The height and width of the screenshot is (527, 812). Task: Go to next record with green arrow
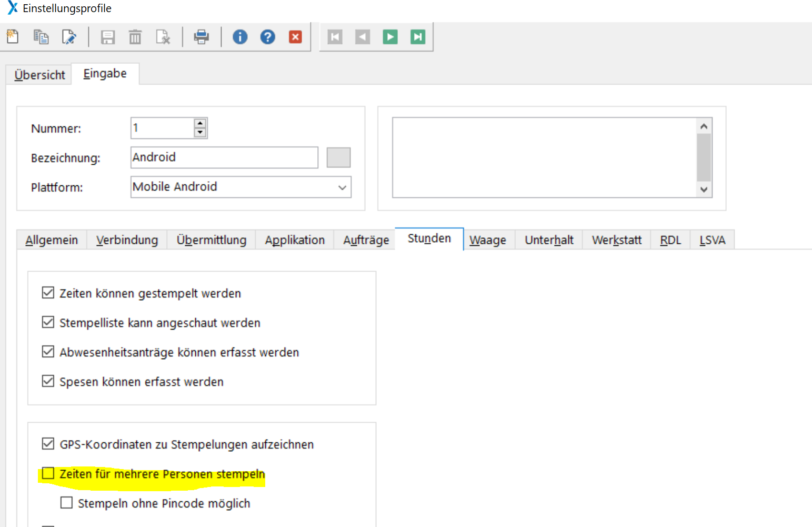(x=390, y=37)
